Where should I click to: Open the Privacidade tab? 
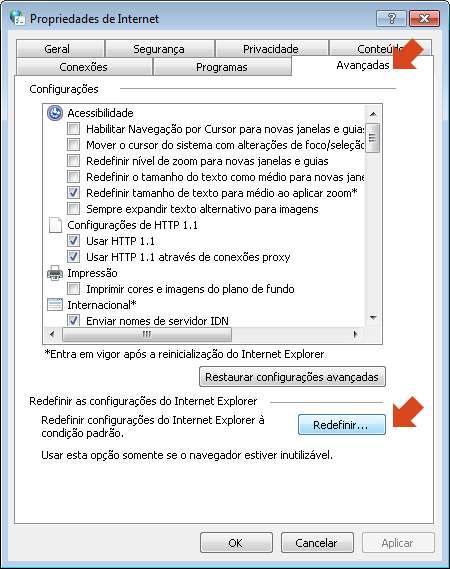pyautogui.click(x=271, y=49)
